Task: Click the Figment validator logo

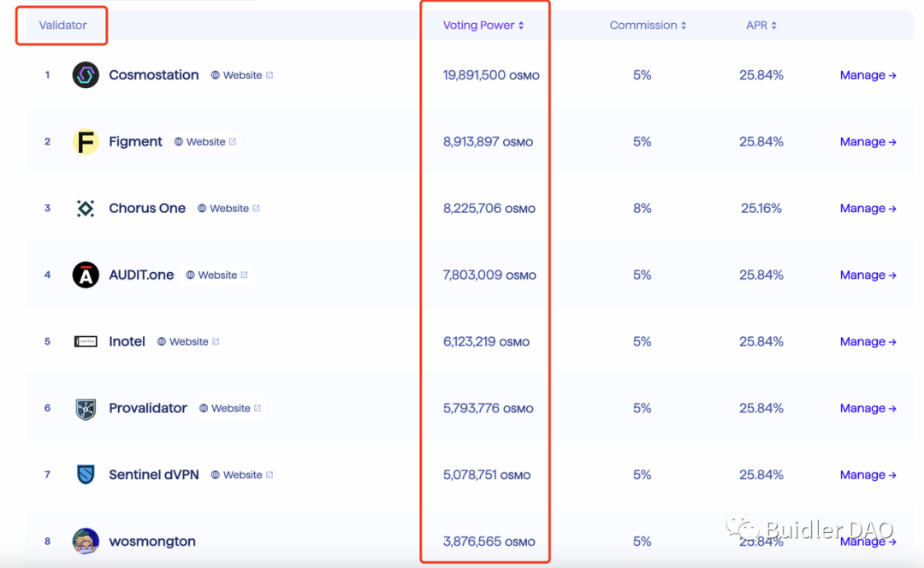Action: (x=86, y=141)
